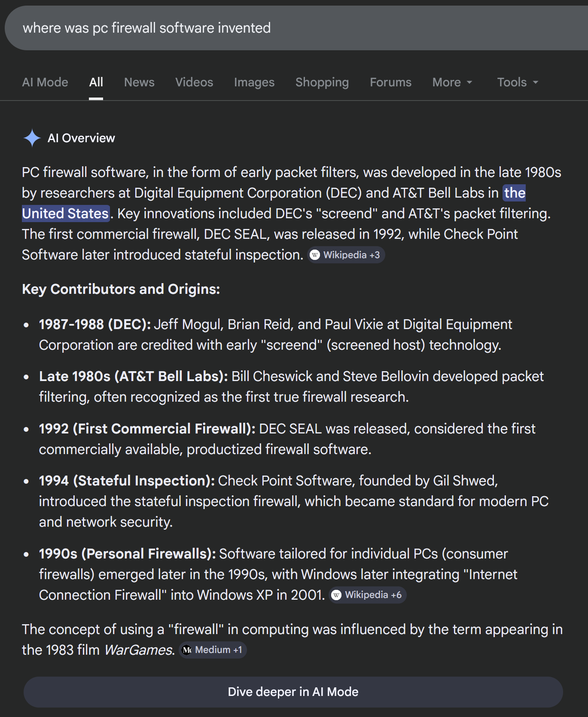The image size is (588, 717).
Task: Switch to the AI Mode tab
Action: 45,82
